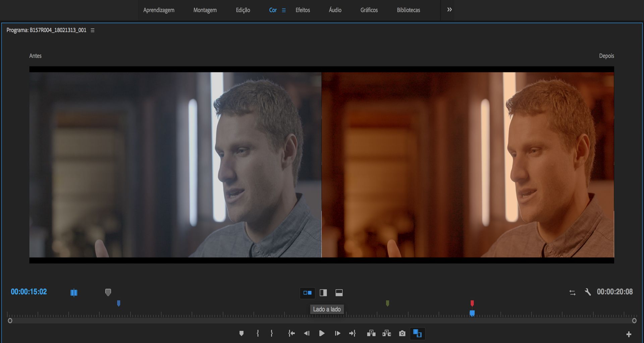Click the Export Frame camera icon
The width and height of the screenshot is (644, 343).
(x=402, y=333)
